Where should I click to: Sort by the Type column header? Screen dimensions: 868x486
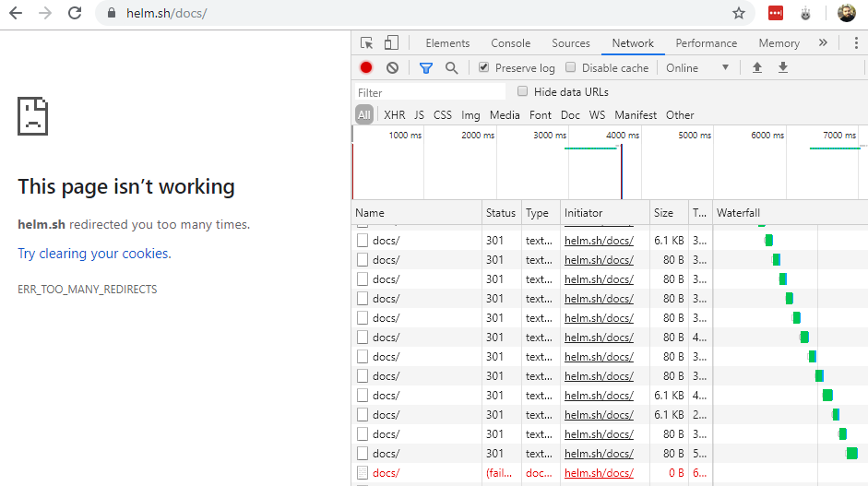[x=541, y=213]
